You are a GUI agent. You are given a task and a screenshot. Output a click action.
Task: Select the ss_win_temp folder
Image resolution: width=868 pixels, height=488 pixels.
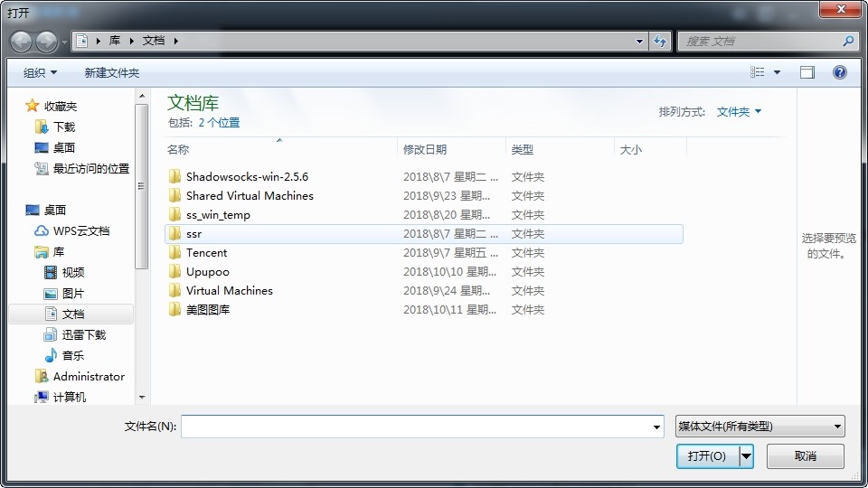pyautogui.click(x=424, y=215)
